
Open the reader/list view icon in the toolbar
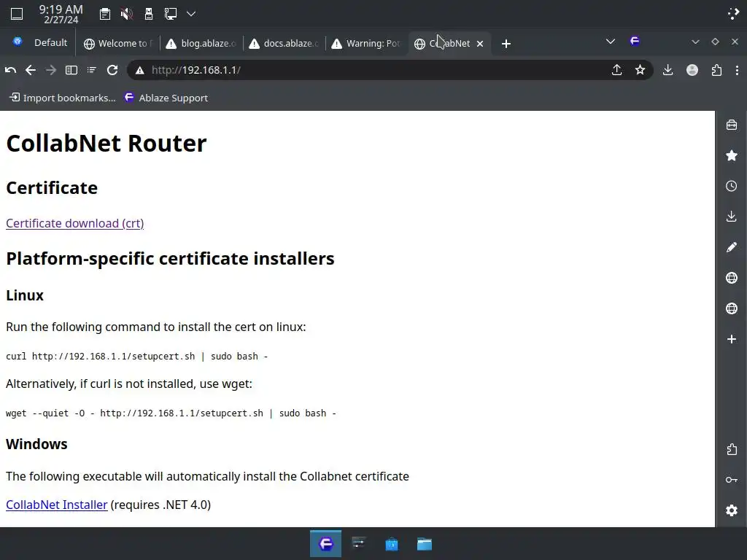(x=91, y=71)
